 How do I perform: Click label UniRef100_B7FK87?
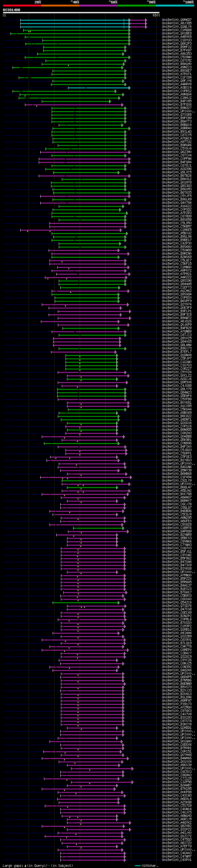[177, 50]
